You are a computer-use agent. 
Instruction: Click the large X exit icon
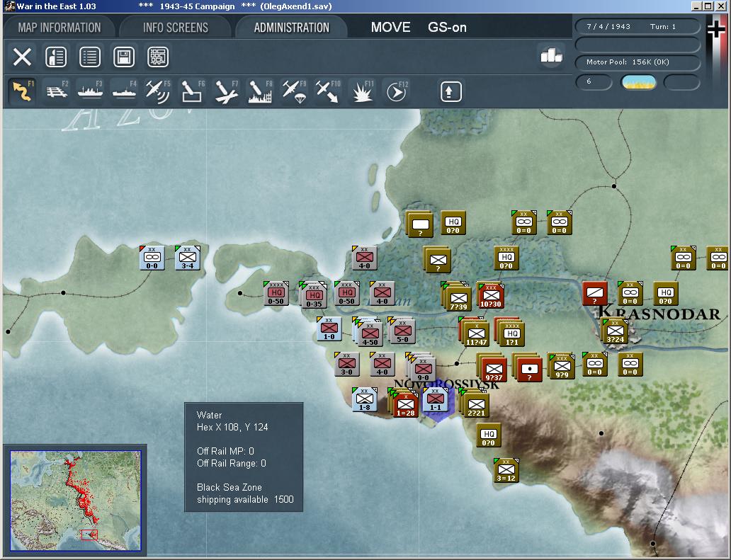pyautogui.click(x=22, y=57)
